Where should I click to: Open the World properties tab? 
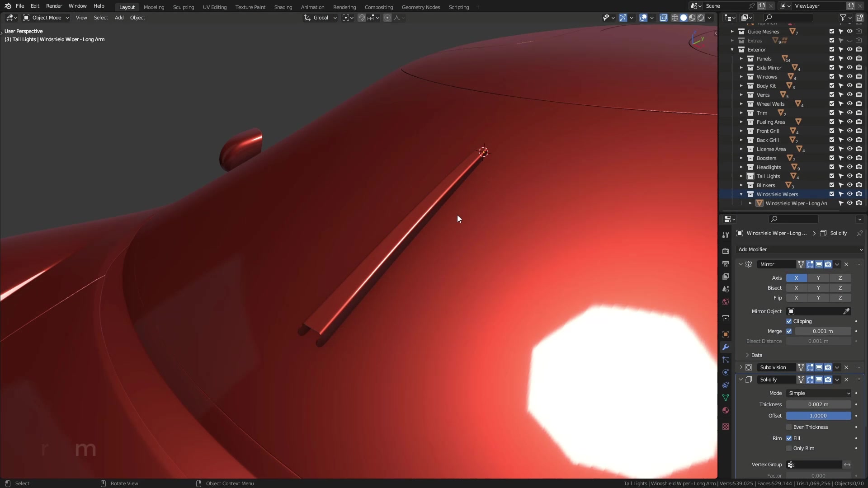pos(726,302)
